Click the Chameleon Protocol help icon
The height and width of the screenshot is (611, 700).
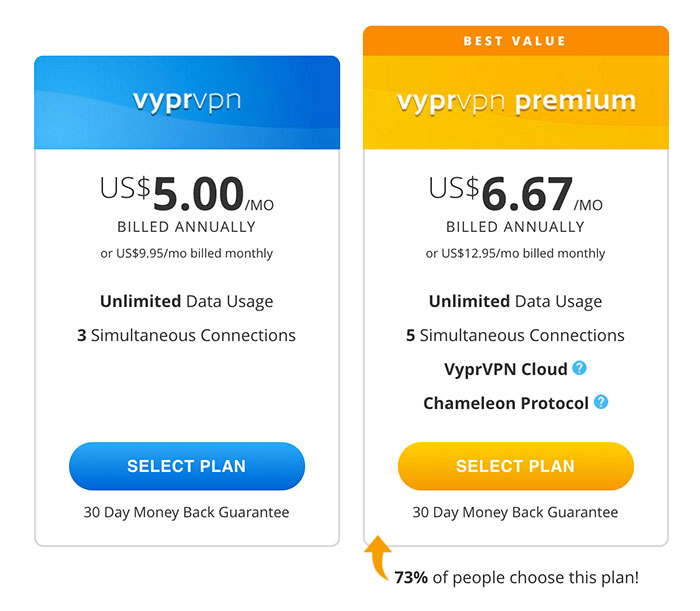601,402
